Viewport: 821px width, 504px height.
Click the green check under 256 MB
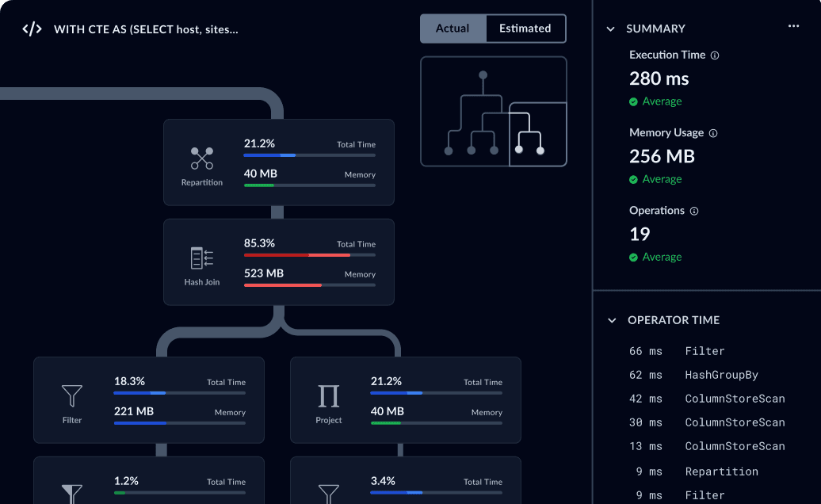(633, 180)
